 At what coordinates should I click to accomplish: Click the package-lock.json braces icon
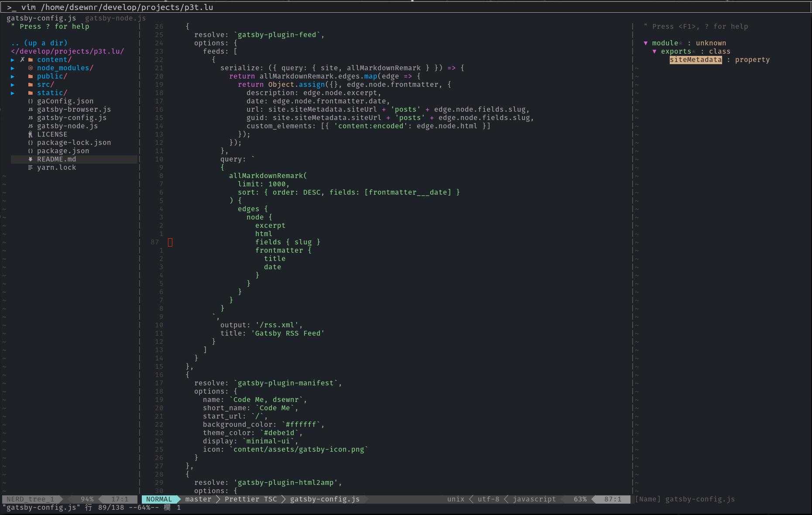31,143
